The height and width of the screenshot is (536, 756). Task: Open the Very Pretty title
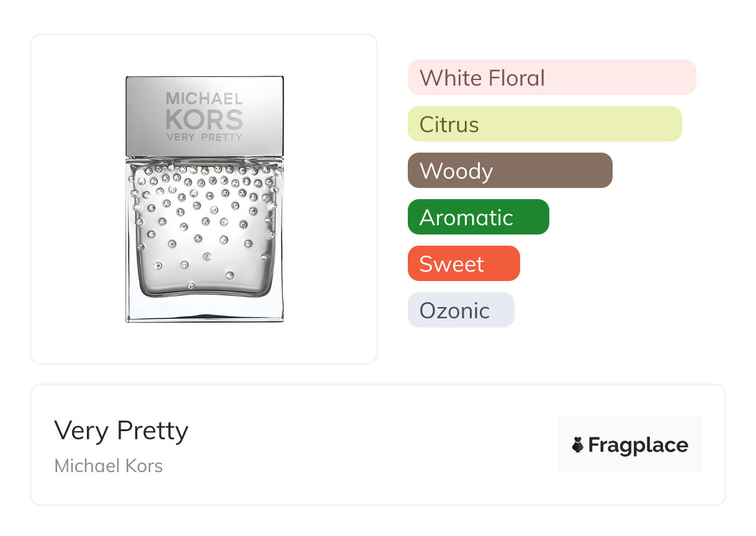tap(121, 430)
